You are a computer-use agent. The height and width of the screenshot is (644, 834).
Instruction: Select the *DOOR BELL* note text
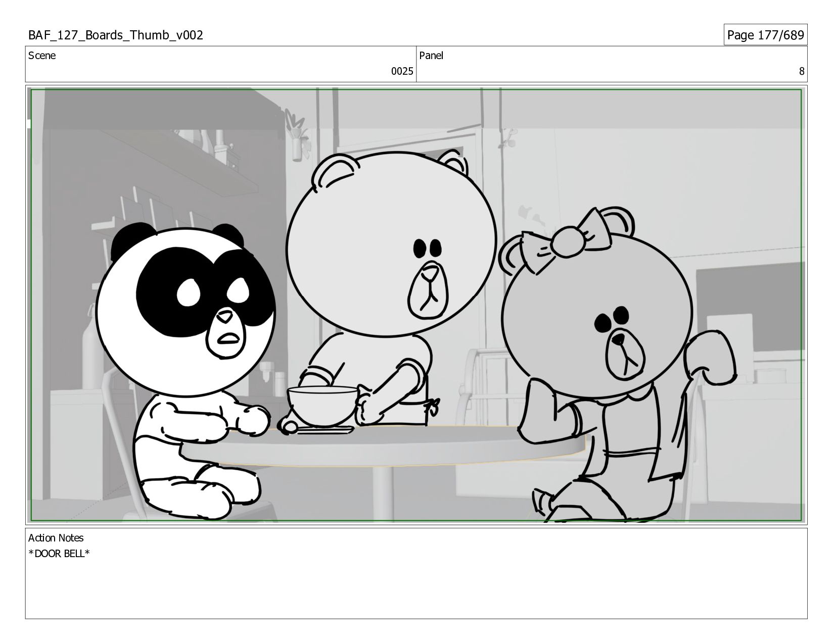pyautogui.click(x=59, y=554)
